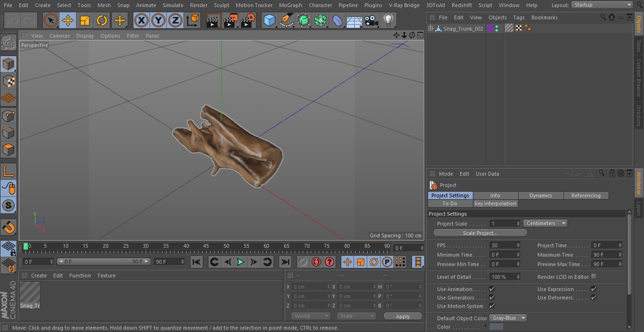Uncheck Use Animation checkbox
644x332 pixels.
click(x=492, y=289)
